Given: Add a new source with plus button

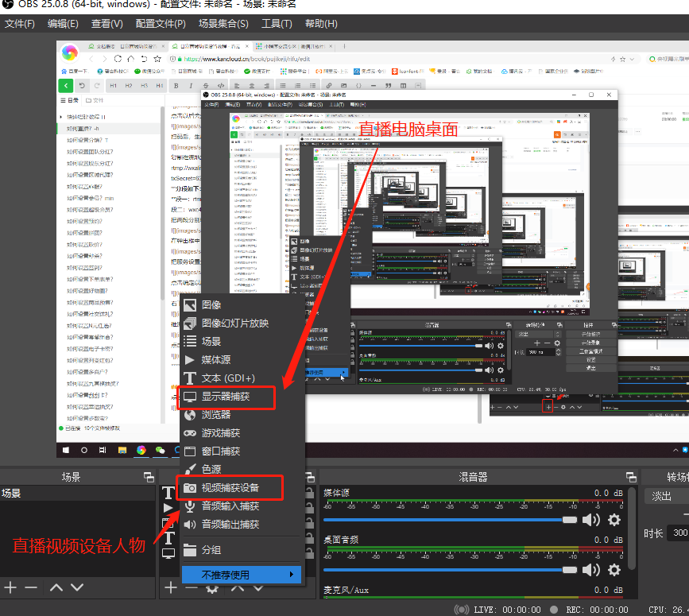Looking at the screenshot, I should tap(171, 587).
